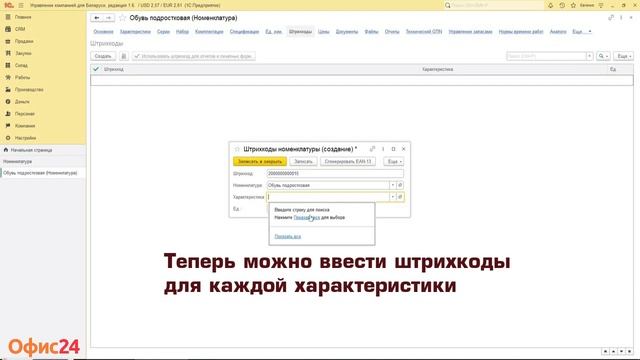Expand Номенклатура field dropdown arrow
The height and width of the screenshot is (360, 640).
(393, 185)
